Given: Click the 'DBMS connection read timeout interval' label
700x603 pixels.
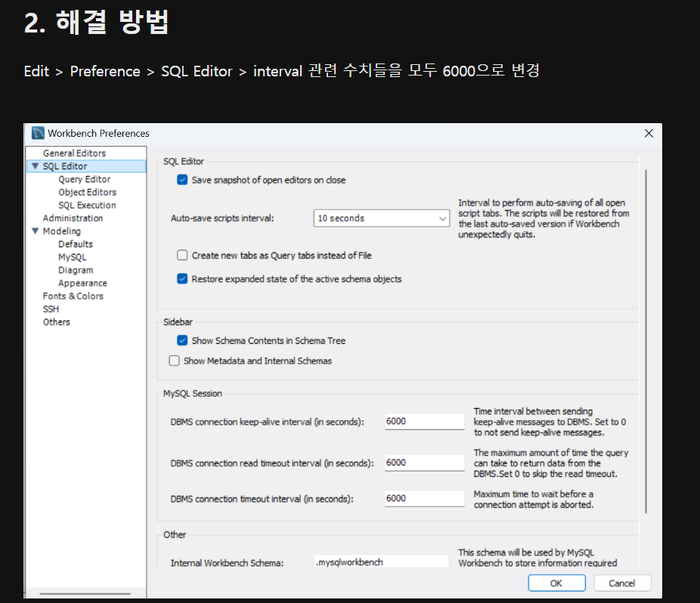Looking at the screenshot, I should click(272, 463).
